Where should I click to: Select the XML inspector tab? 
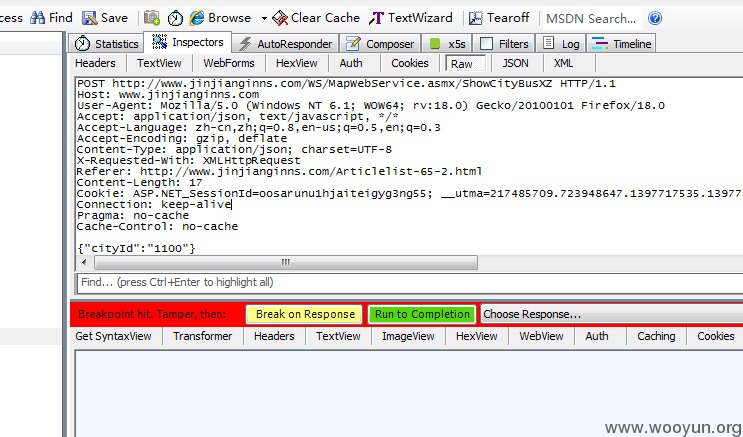tap(564, 63)
